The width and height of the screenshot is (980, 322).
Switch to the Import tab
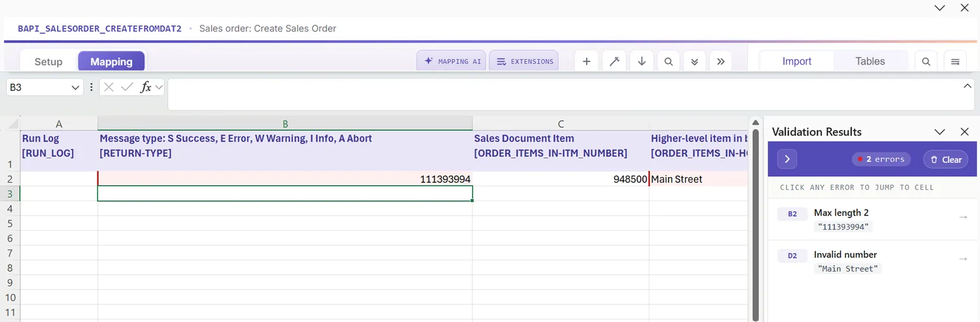click(x=797, y=61)
